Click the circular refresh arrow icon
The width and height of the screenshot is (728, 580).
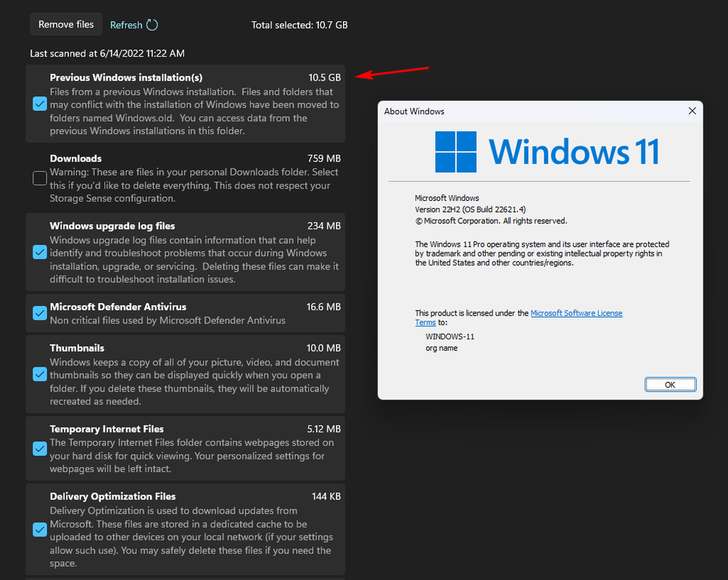pos(152,25)
